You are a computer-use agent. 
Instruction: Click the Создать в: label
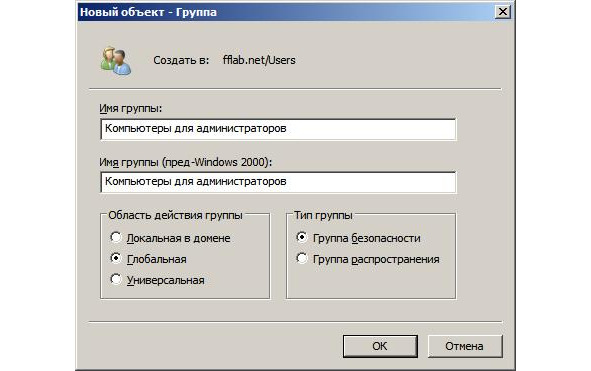(181, 60)
